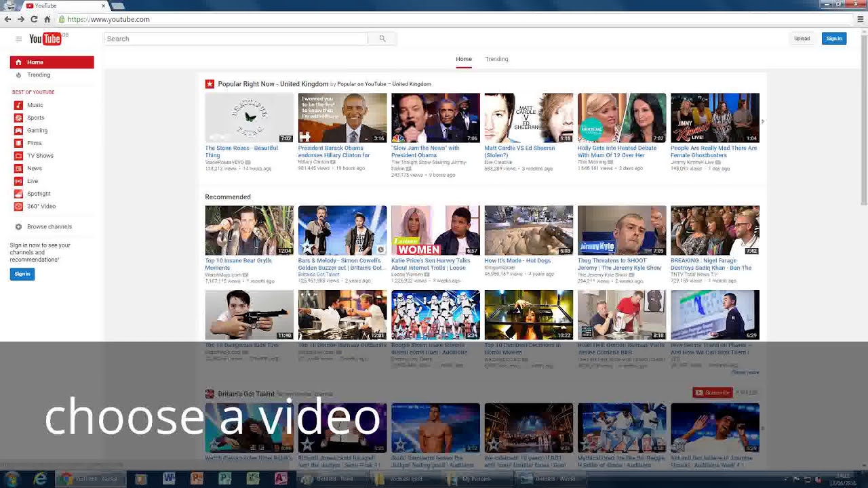The width and height of the screenshot is (868, 488).
Task: Click the Browse channels link
Action: (50, 227)
